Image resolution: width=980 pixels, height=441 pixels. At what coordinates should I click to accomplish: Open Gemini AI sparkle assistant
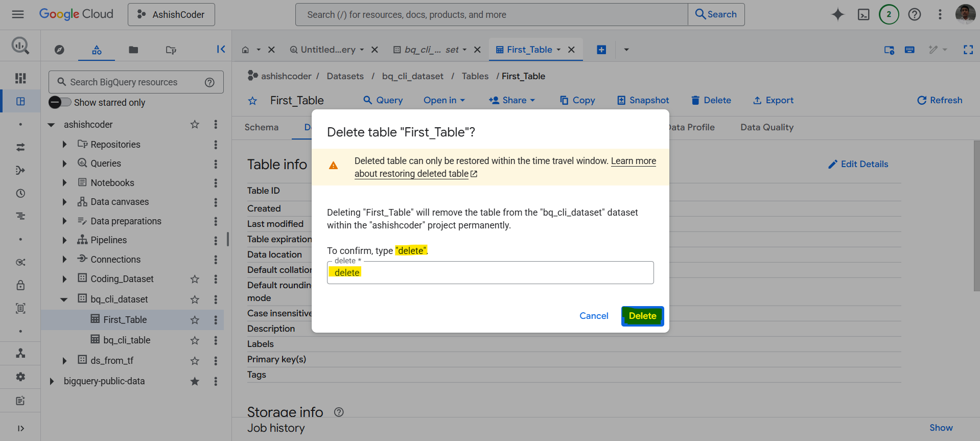click(837, 14)
